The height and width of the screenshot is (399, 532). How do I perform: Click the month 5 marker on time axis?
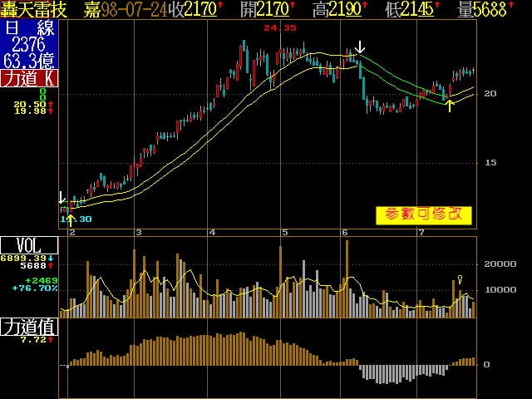coord(284,233)
